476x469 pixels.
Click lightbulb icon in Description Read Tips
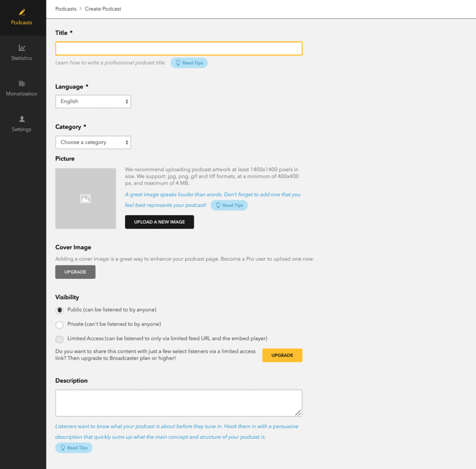pos(63,448)
